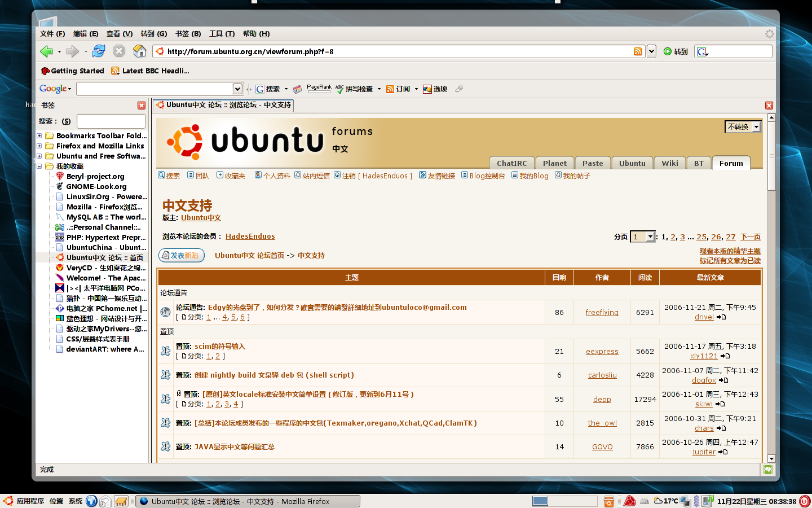Open the 工具 (T) menu
Viewport: 812px width, 508px height.
coord(222,34)
